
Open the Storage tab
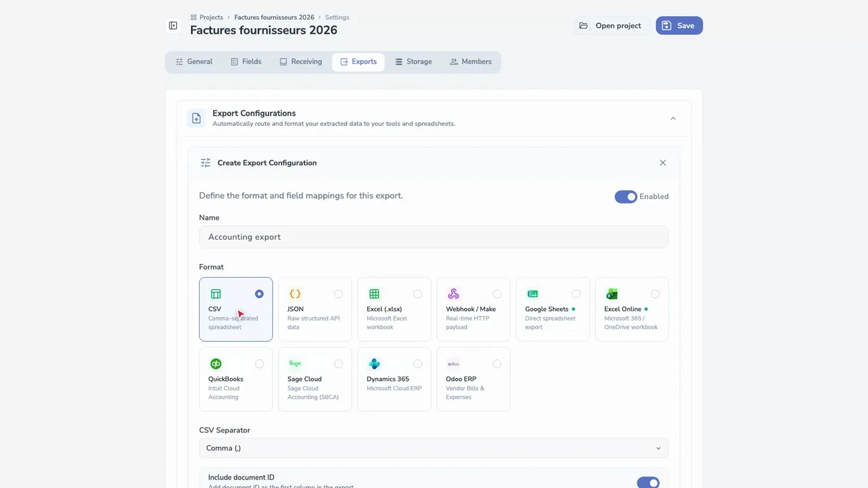click(x=414, y=62)
